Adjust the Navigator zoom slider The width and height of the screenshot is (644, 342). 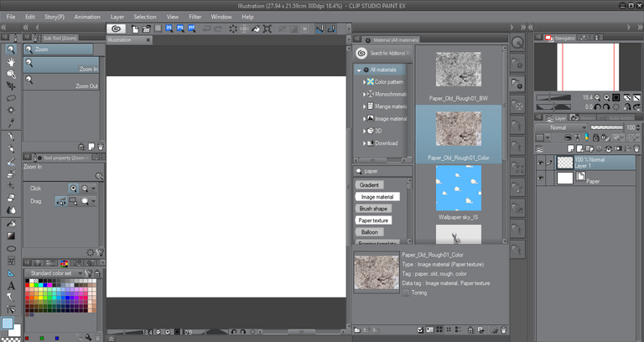[553, 98]
